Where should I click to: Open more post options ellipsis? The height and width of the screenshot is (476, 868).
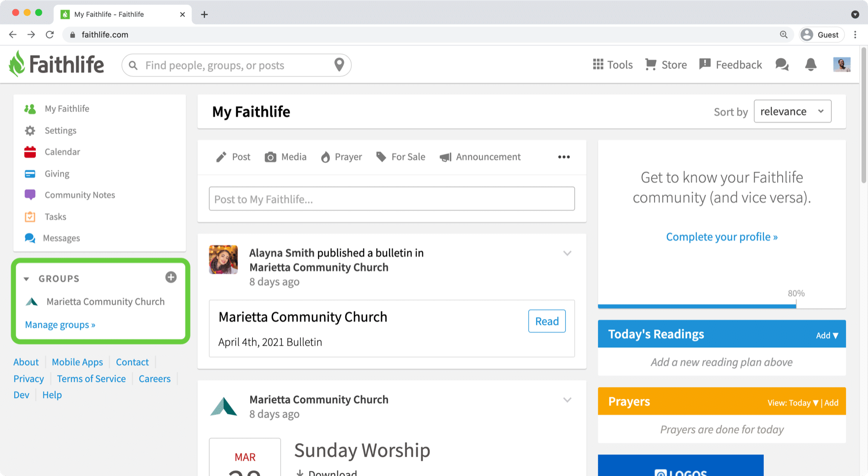click(x=564, y=157)
